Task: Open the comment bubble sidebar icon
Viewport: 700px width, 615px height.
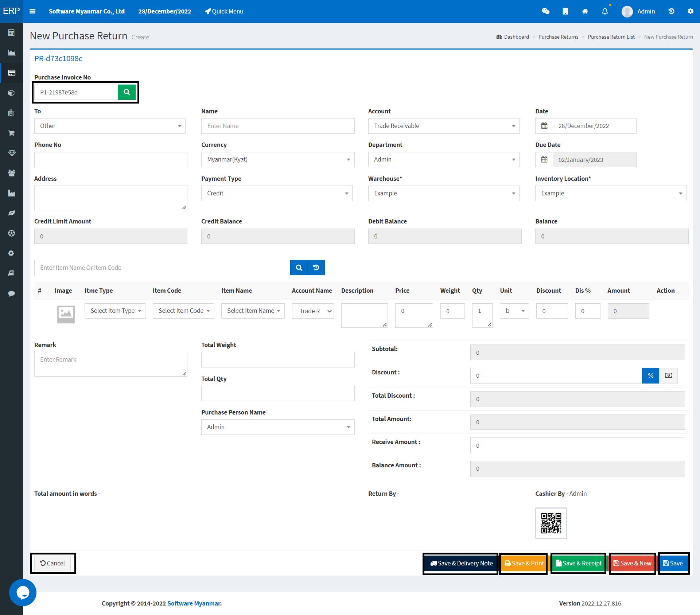Action: tap(11, 293)
